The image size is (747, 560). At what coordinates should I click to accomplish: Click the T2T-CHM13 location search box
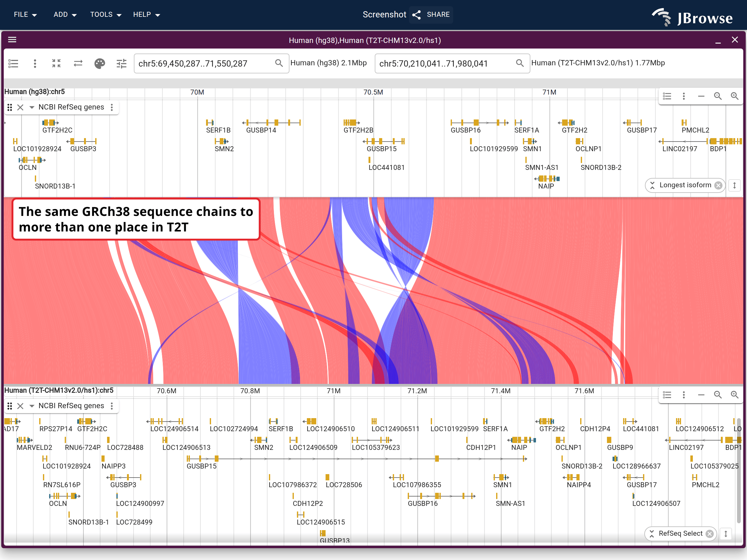(x=452, y=63)
